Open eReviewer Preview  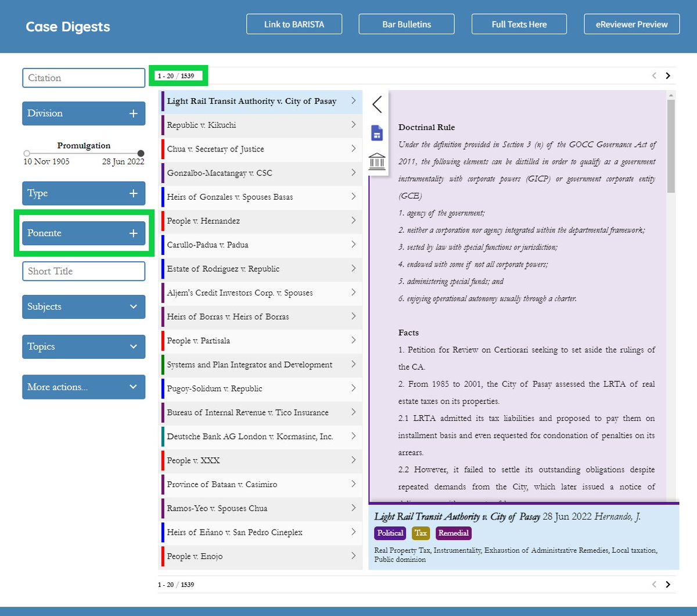point(632,24)
